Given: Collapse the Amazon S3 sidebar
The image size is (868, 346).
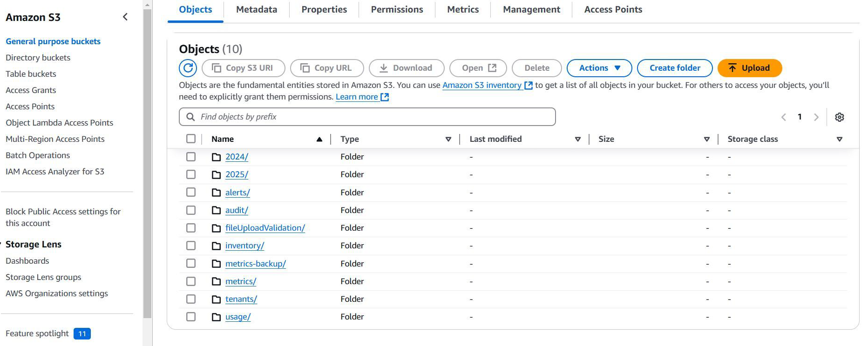Looking at the screenshot, I should [125, 17].
